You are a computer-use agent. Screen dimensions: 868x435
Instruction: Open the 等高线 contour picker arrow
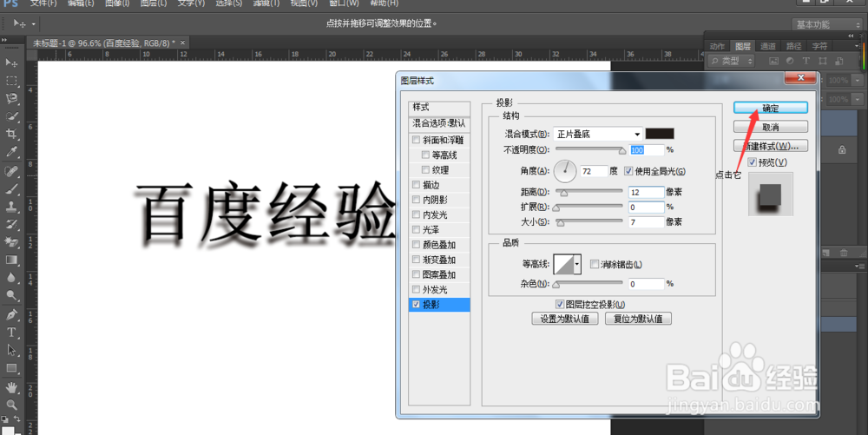pyautogui.click(x=577, y=265)
